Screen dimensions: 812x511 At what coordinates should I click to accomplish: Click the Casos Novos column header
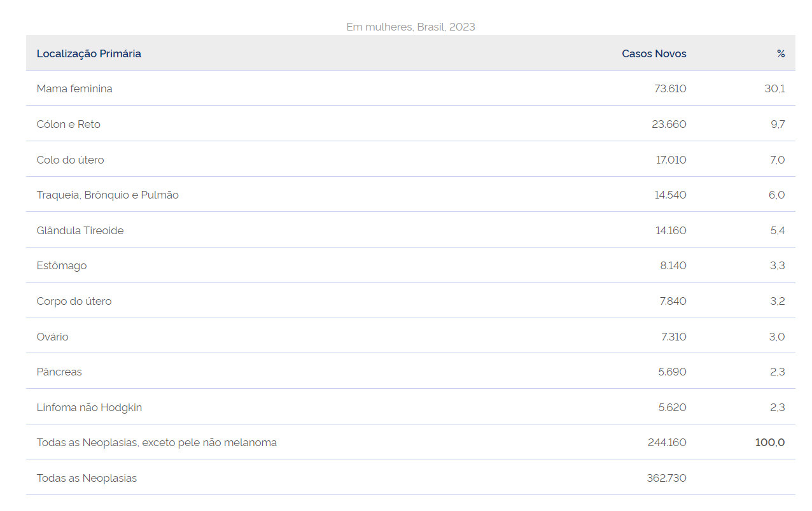654,53
